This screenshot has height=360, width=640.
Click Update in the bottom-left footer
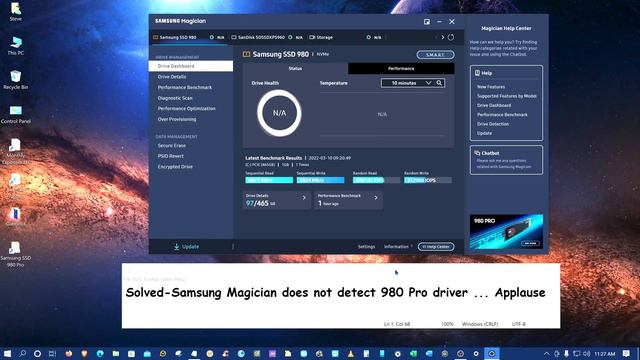(x=186, y=247)
